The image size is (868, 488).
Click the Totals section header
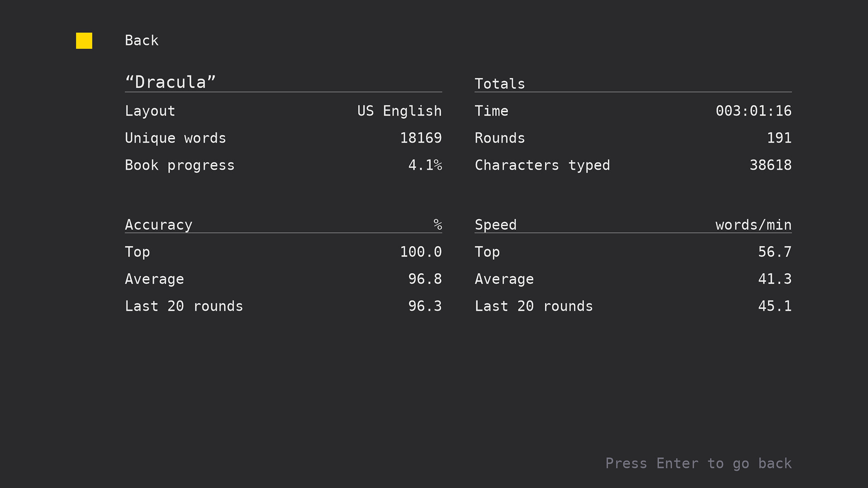click(500, 84)
